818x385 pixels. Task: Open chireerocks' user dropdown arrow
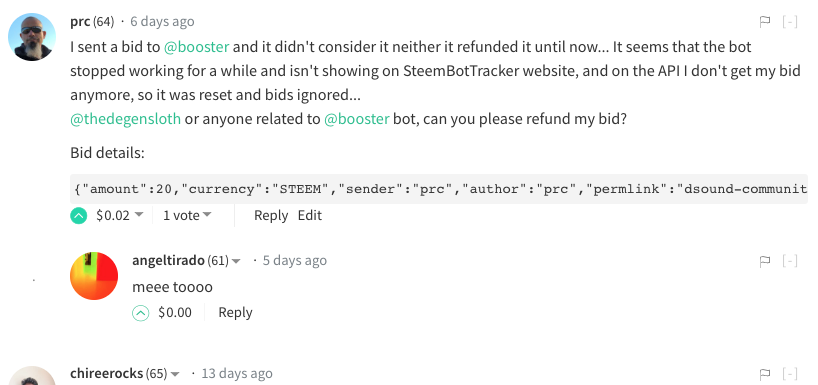click(x=175, y=374)
